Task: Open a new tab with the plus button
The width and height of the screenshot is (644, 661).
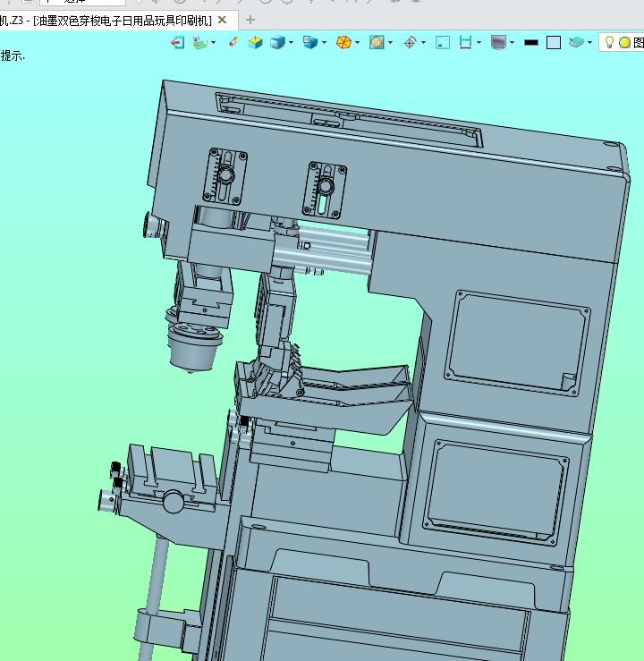Action: pos(250,20)
